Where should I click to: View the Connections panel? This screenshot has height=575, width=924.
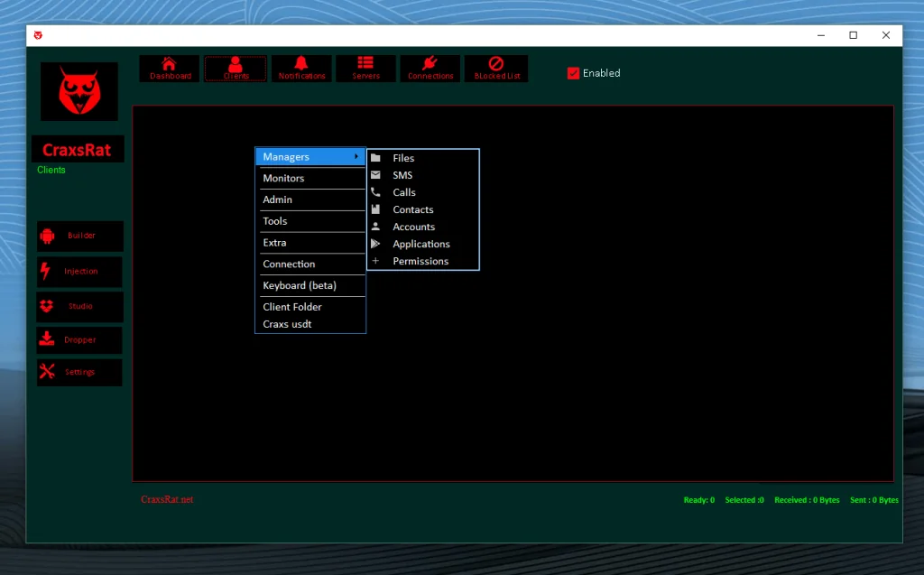[430, 69]
